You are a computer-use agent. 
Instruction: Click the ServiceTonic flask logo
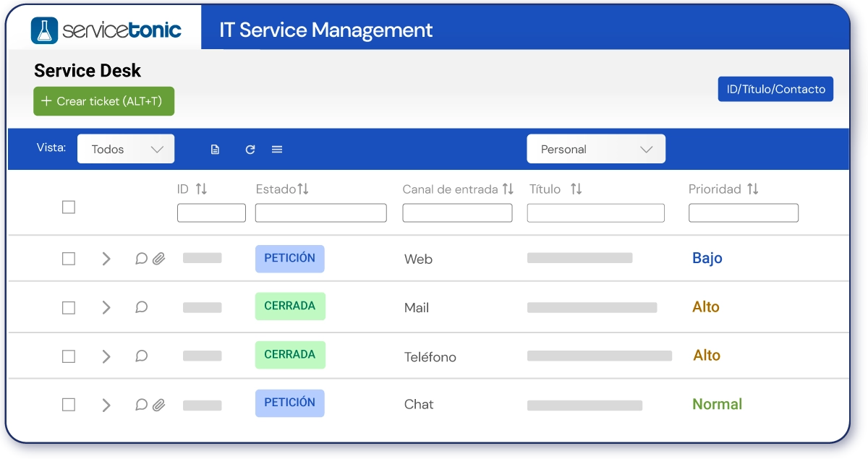pyautogui.click(x=45, y=30)
